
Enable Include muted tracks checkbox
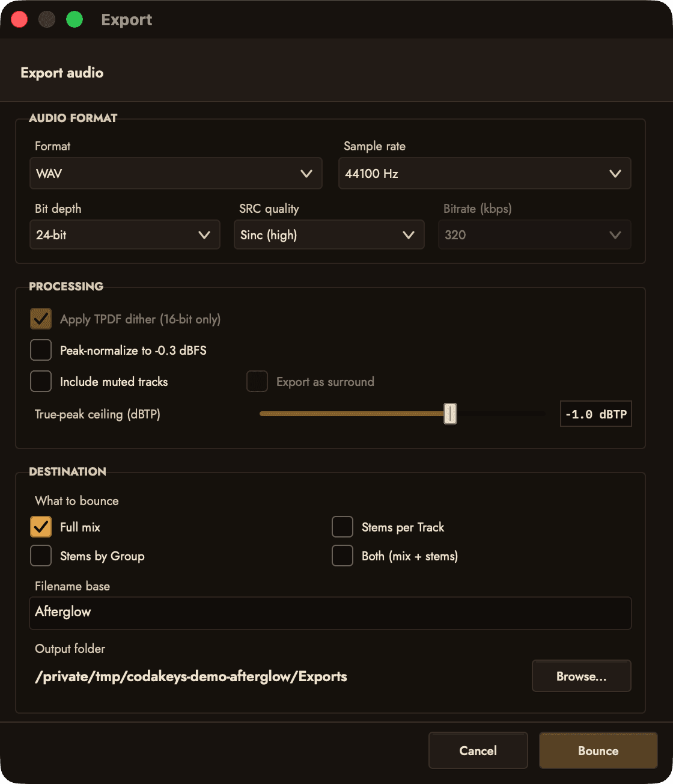tap(41, 381)
